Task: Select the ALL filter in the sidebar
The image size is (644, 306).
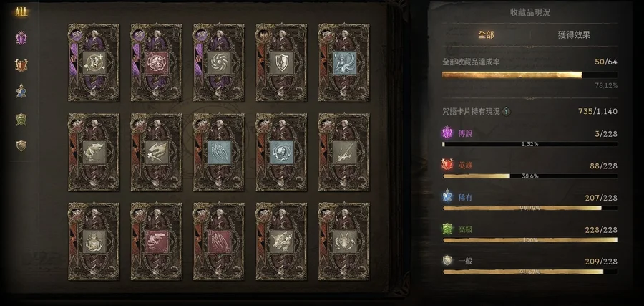Action: (21, 12)
